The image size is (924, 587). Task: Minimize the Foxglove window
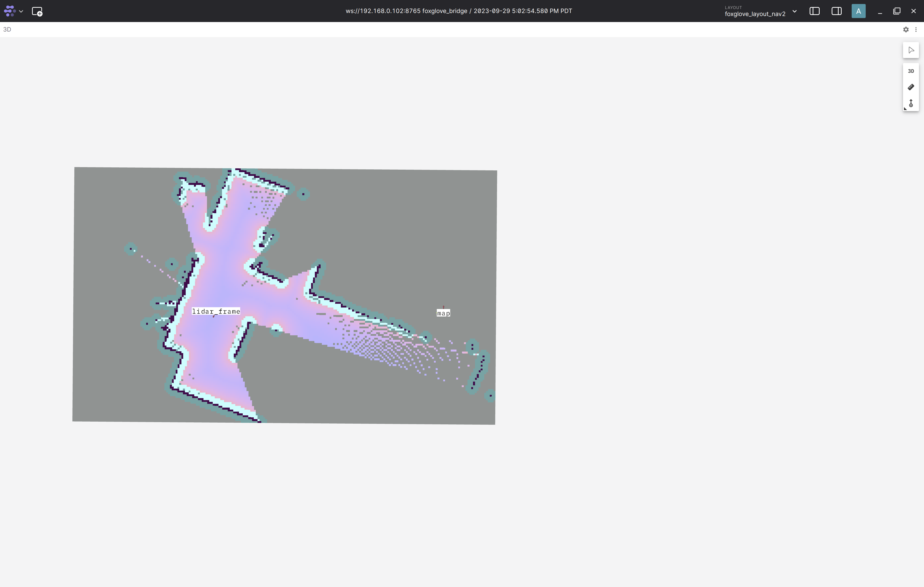point(880,12)
